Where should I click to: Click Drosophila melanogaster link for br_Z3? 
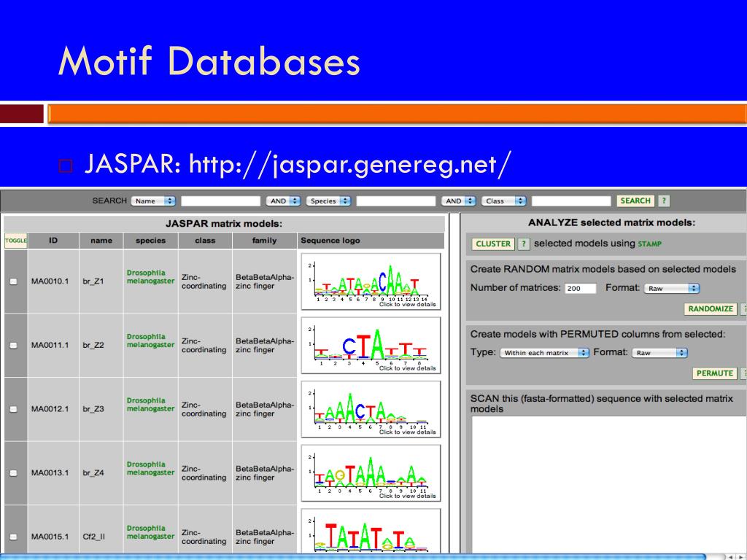tap(150, 404)
